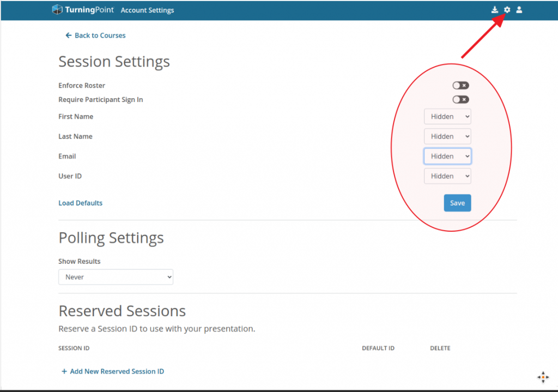Expand the Email visibility dropdown
Viewport: 558px width, 392px height.
tap(447, 156)
